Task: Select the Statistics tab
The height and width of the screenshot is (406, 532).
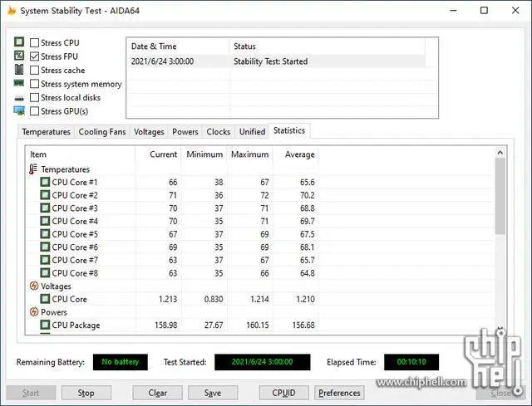Action: click(x=289, y=131)
